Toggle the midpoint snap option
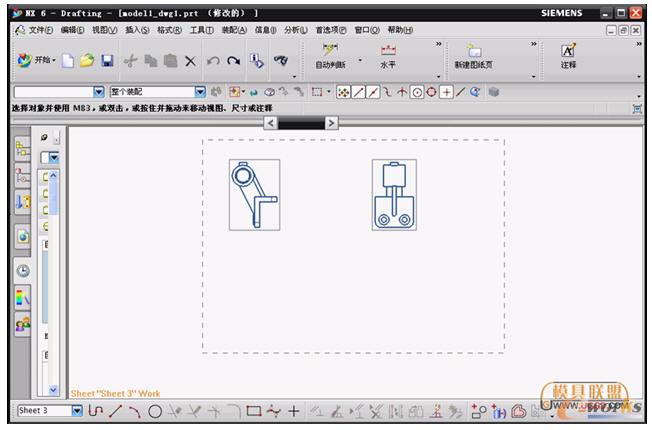This screenshot has height=430, width=652. pos(373,92)
